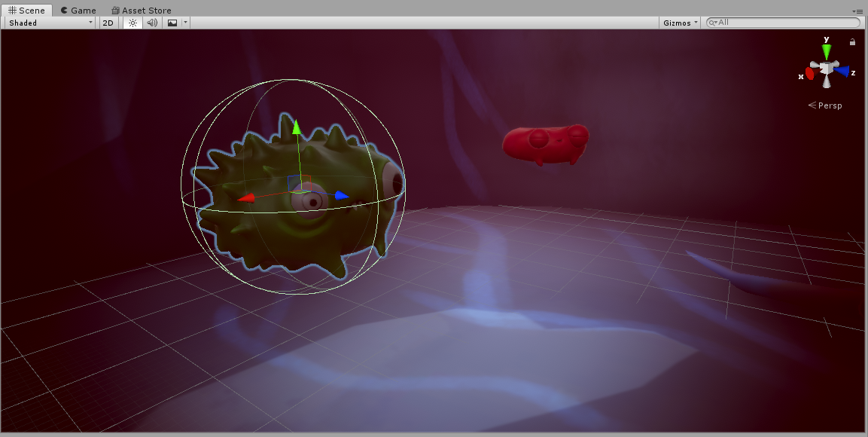Click the red X move handle arrow
Viewport: 868px width, 437px height.
coord(246,197)
